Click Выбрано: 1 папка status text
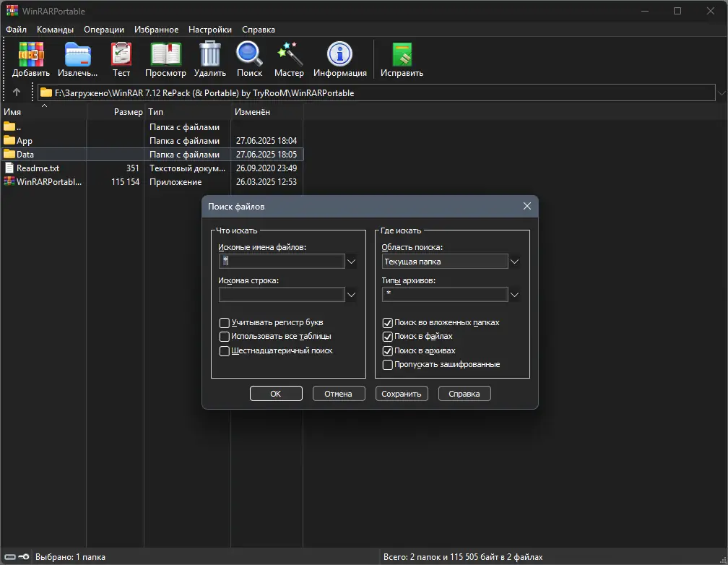The width and height of the screenshot is (728, 565). point(71,556)
